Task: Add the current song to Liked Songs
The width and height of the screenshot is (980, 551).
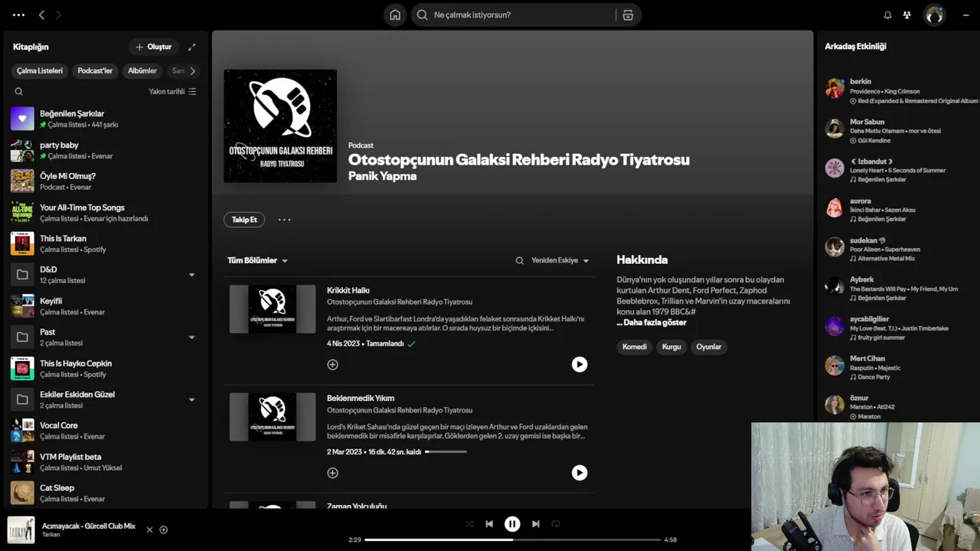Action: click(x=163, y=530)
